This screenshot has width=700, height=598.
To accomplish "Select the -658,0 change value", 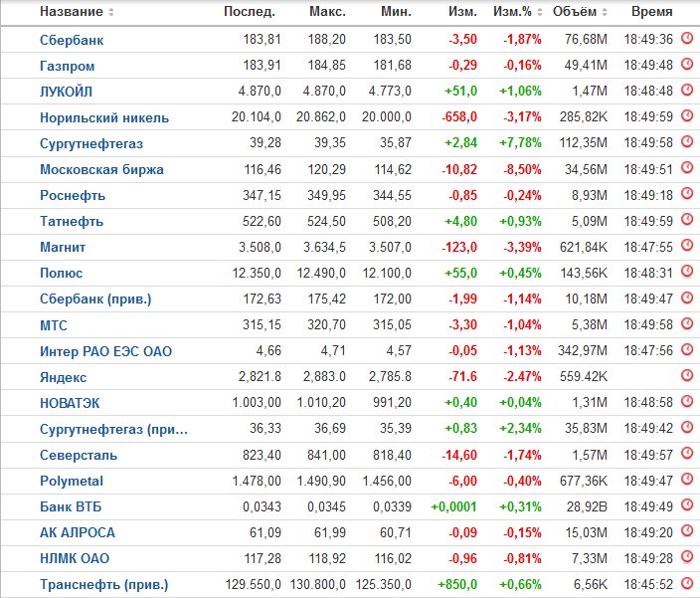I will click(459, 117).
